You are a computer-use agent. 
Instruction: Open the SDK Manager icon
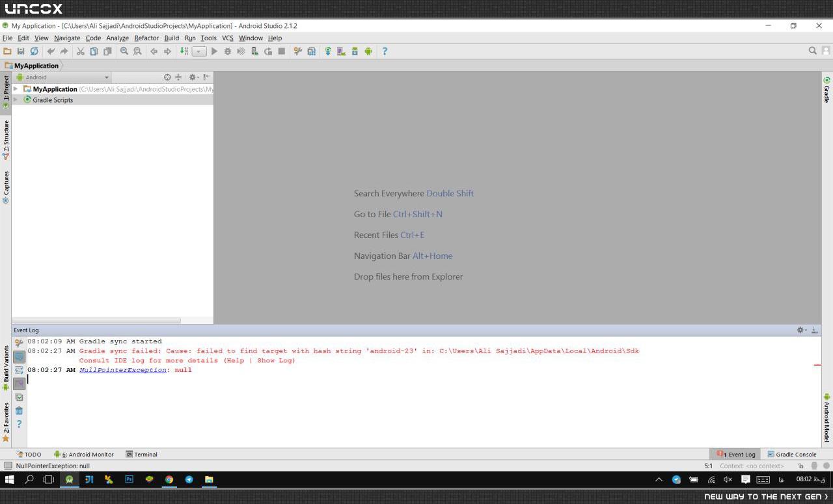click(355, 51)
